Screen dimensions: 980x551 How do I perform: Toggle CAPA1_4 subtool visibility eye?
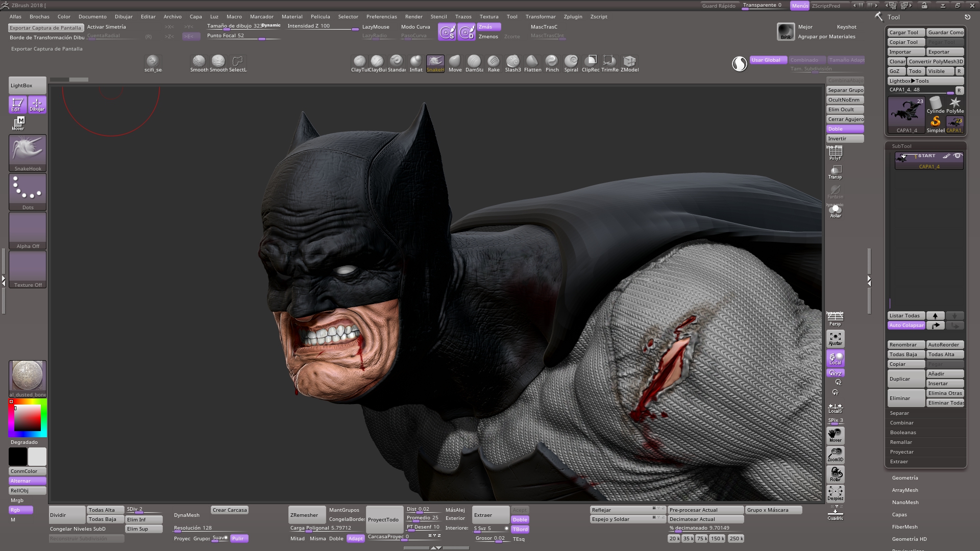958,156
